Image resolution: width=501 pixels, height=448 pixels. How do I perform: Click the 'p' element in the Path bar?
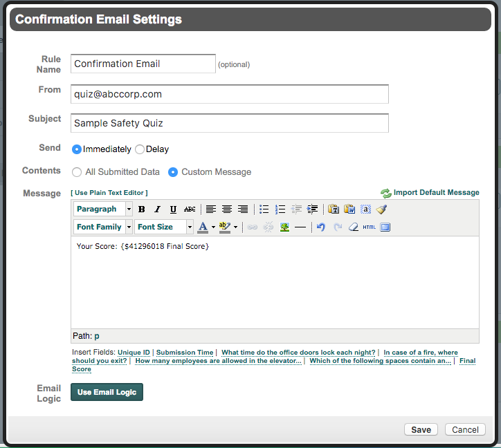[97, 336]
